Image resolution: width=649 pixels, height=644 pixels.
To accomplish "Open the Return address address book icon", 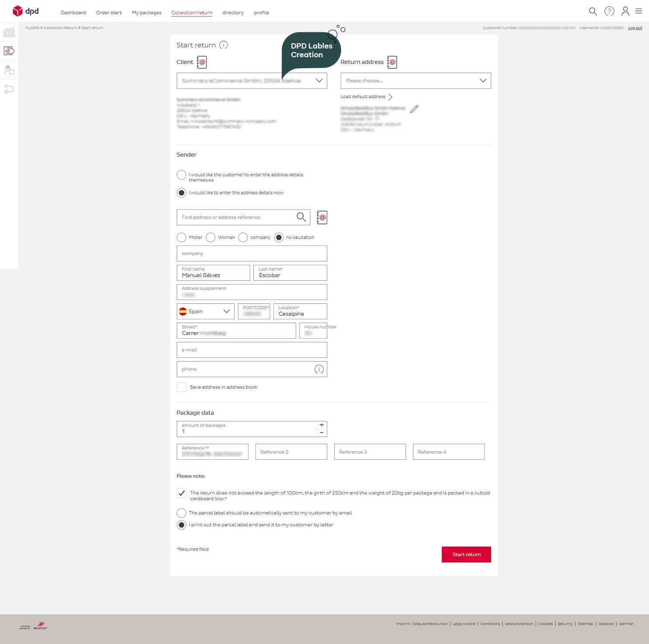I will 392,62.
